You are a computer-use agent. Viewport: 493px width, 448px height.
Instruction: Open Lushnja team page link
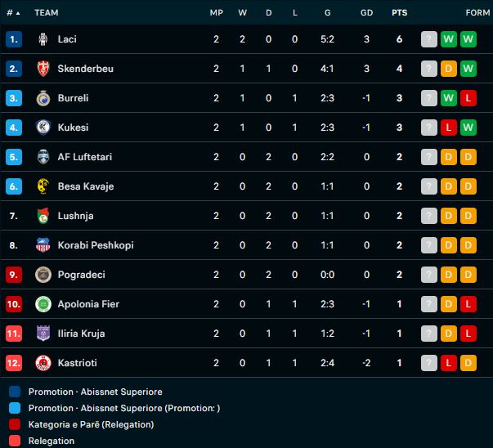75,216
